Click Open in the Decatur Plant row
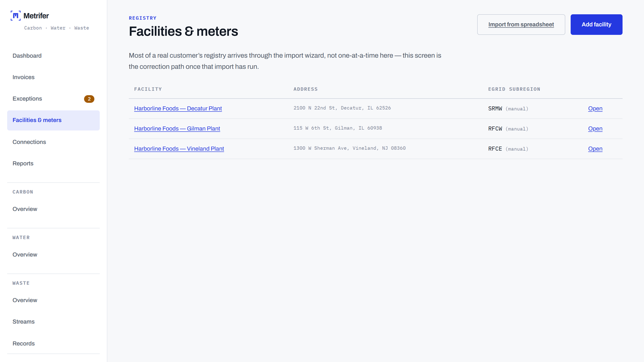This screenshot has height=362, width=644. [595, 109]
